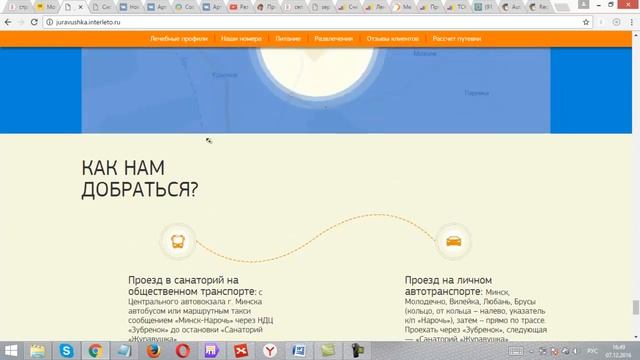
Task: Click the 'КАК НАМ ДОБРАТЬСЯ?' heading
Action: pos(140,179)
